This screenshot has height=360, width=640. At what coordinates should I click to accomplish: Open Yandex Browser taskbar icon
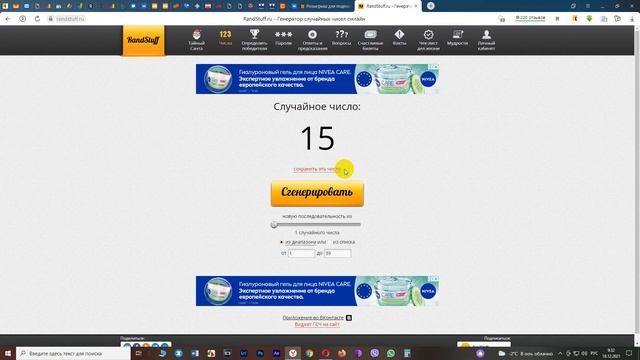[293, 353]
